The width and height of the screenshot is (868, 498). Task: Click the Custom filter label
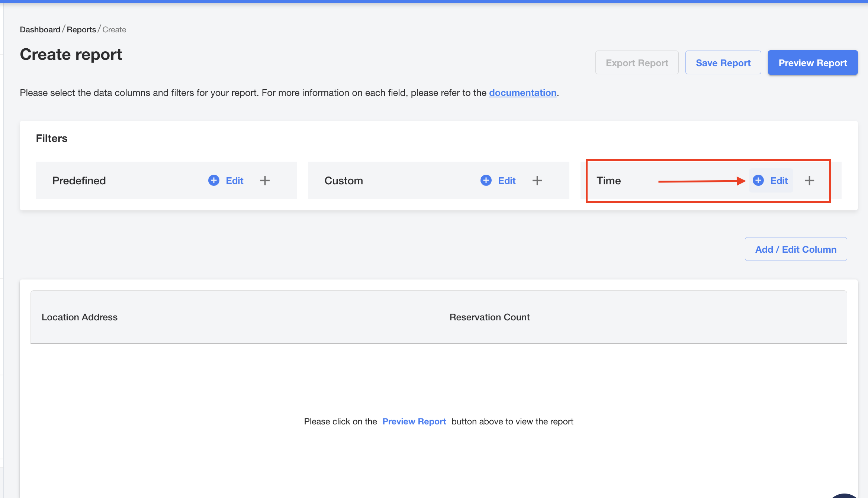pos(344,181)
